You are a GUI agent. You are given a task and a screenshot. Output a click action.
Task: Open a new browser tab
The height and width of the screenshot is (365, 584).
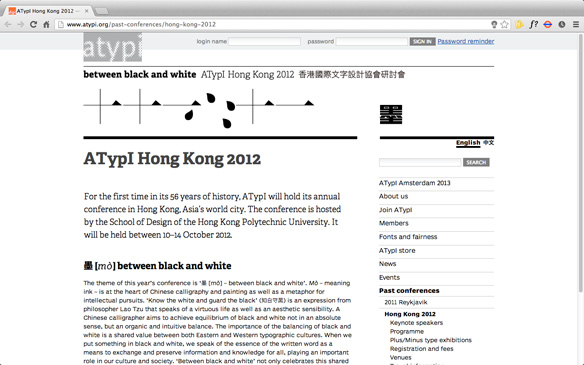coord(101,11)
